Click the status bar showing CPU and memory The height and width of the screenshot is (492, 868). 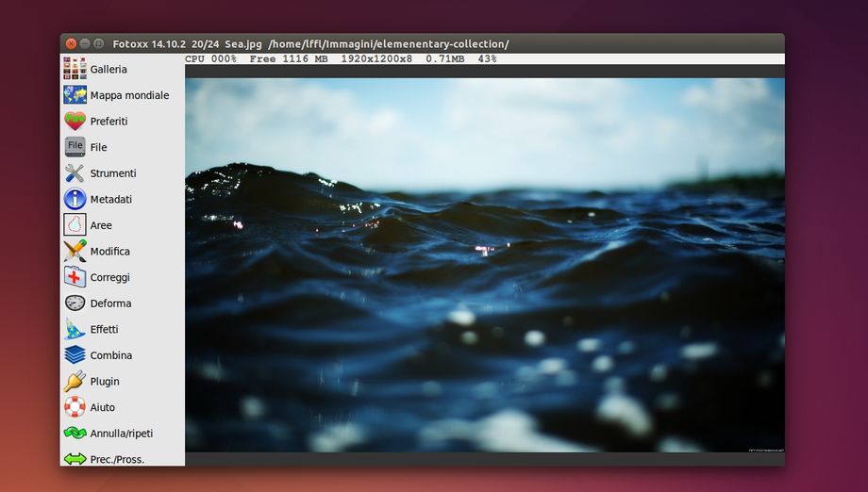341,58
